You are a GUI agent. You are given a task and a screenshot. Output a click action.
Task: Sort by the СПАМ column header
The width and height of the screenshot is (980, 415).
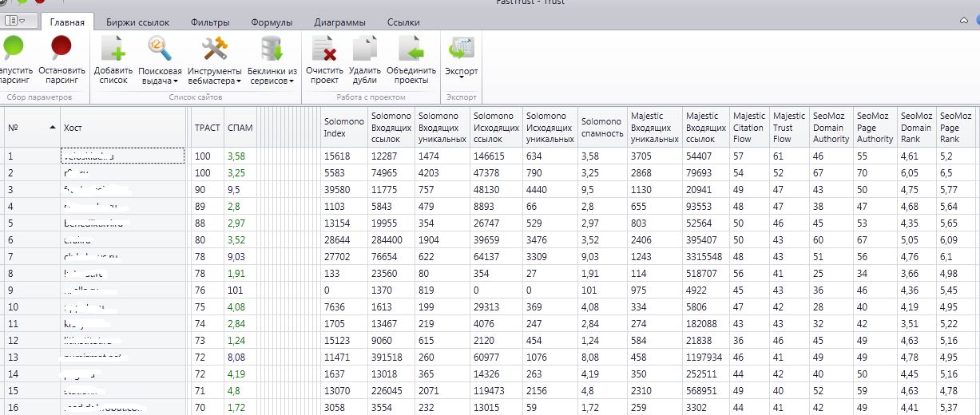pyautogui.click(x=240, y=128)
